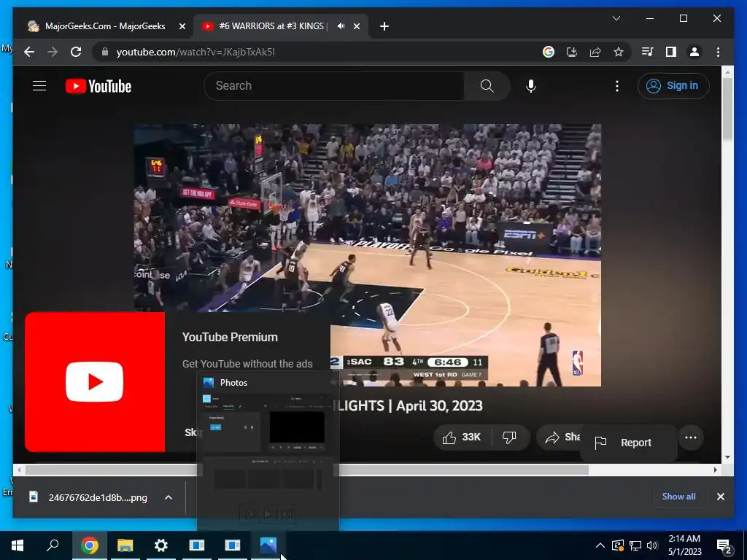Screen dimensions: 747x560
Task: Open Settings gear in taskbar
Action: pyautogui.click(x=161, y=545)
